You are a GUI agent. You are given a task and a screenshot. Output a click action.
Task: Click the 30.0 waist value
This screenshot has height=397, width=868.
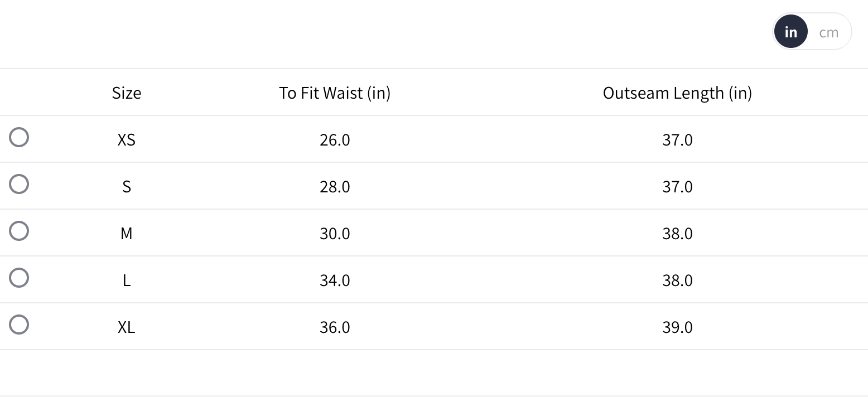335,233
